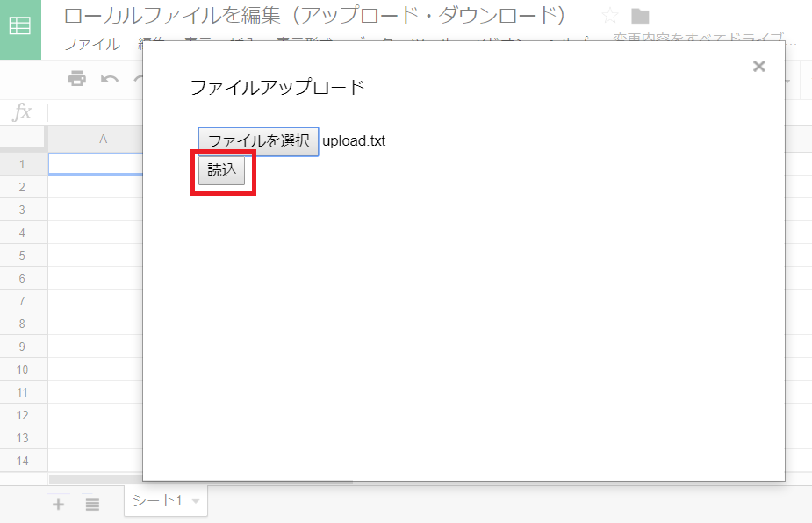
Task: Click cell A3
Action: [96, 210]
